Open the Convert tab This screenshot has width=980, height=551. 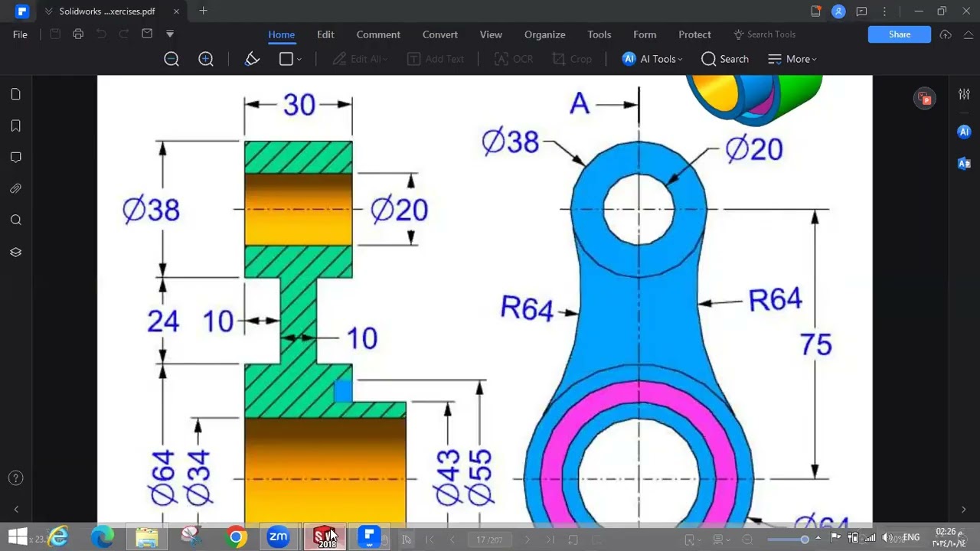tap(440, 34)
